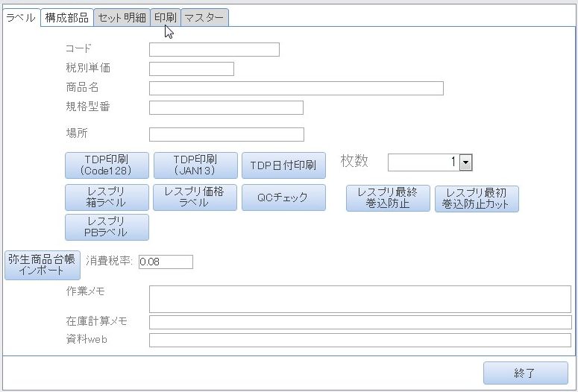Click the 作業メモ text area
This screenshot has height=392, width=578.
pos(359,299)
